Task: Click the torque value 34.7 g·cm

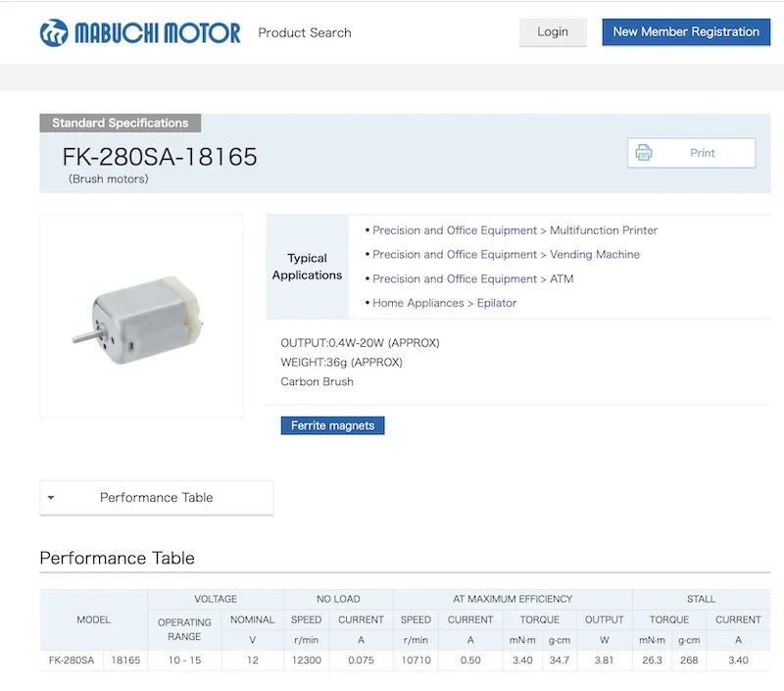Action: point(559,660)
